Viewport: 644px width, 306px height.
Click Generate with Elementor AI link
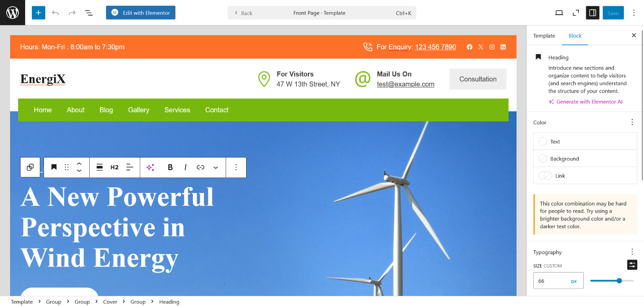589,102
